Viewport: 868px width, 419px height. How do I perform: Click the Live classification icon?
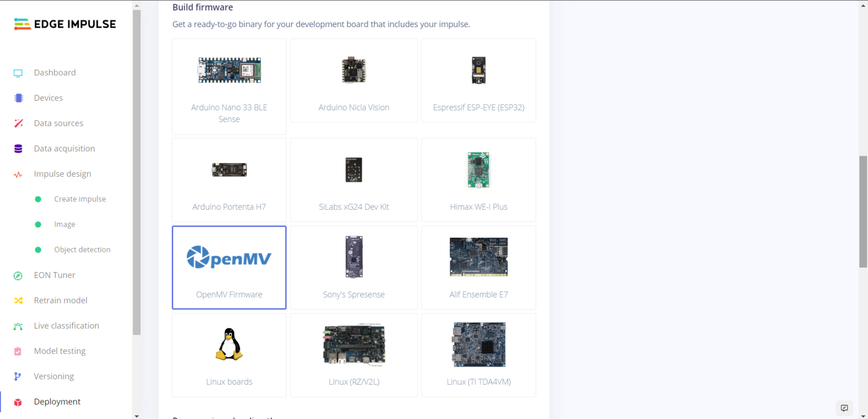pyautogui.click(x=18, y=326)
